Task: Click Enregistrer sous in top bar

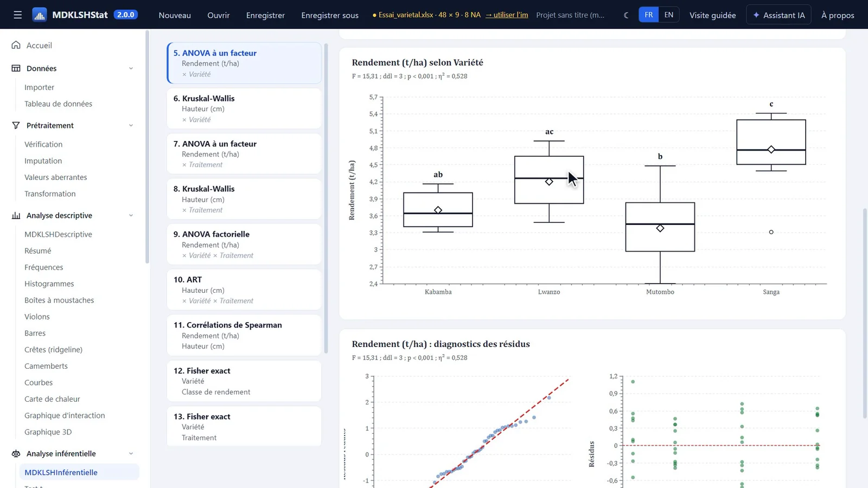Action: pyautogui.click(x=330, y=15)
